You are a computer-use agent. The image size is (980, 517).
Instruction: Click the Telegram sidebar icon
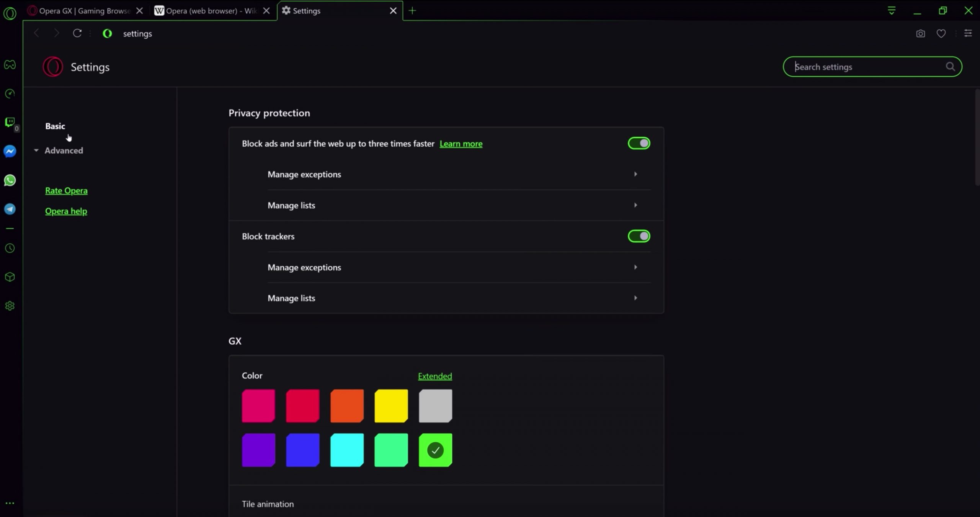(x=10, y=209)
